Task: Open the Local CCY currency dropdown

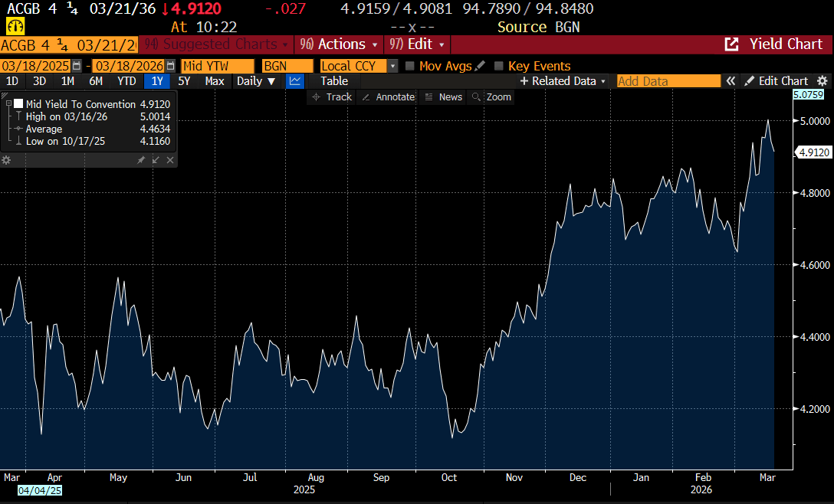Action: [393, 66]
